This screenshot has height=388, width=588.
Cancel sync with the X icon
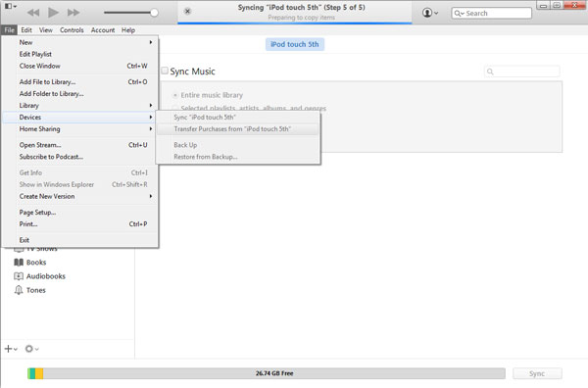click(187, 11)
